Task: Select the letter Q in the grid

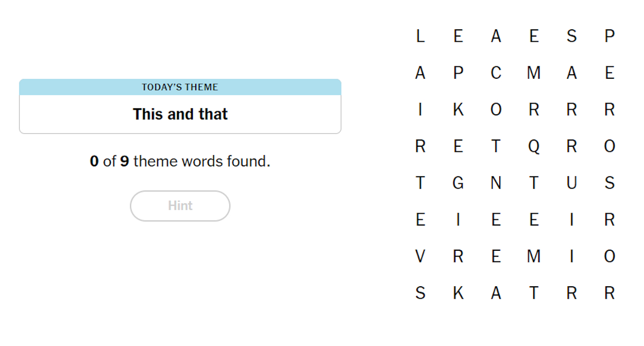Action: (534, 146)
